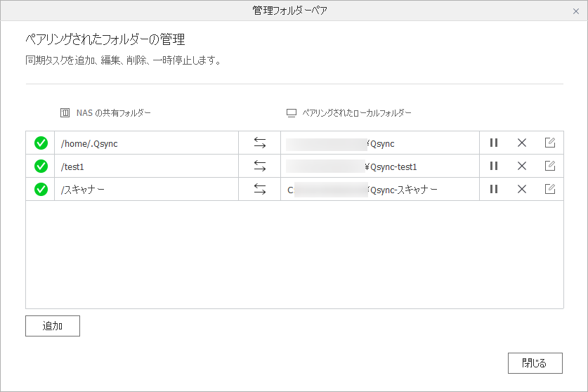Edit the /home/.Qsync folder pair

(x=550, y=143)
